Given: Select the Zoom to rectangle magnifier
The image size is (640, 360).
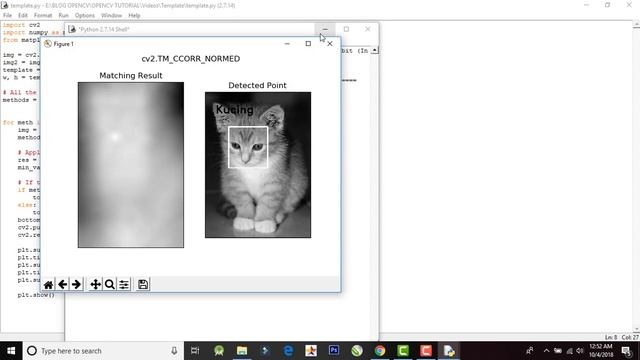Looking at the screenshot, I should [x=109, y=284].
